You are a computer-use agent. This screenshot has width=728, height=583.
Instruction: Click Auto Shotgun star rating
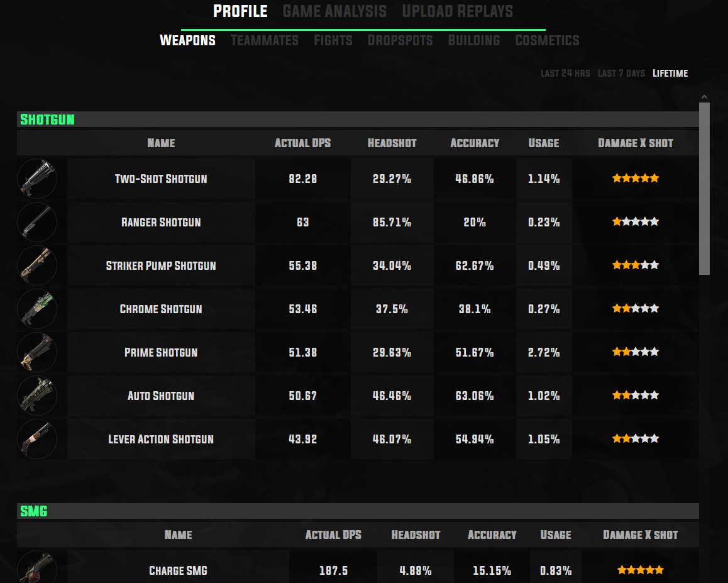click(635, 396)
